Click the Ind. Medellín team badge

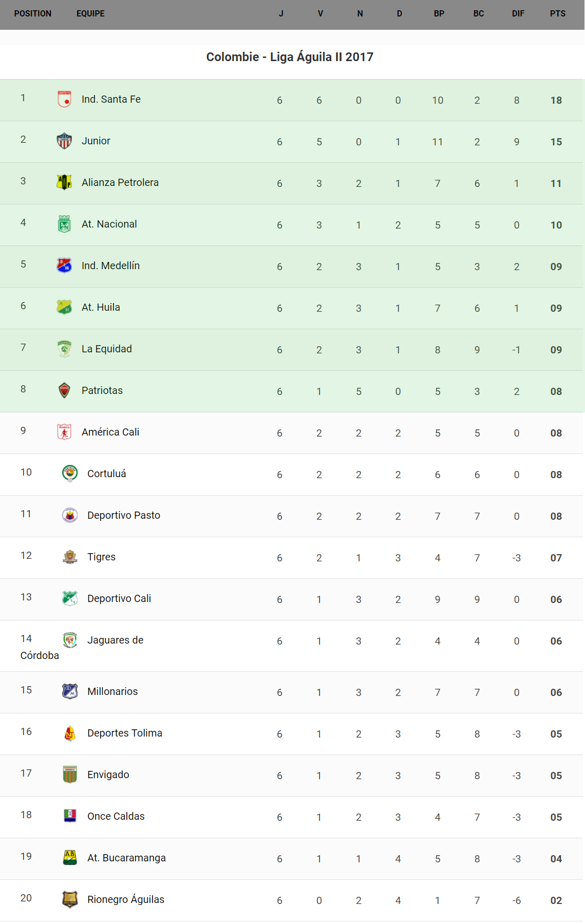[64, 266]
